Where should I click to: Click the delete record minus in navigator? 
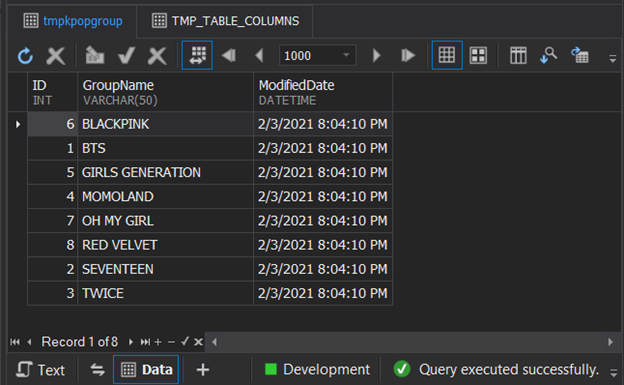point(172,342)
